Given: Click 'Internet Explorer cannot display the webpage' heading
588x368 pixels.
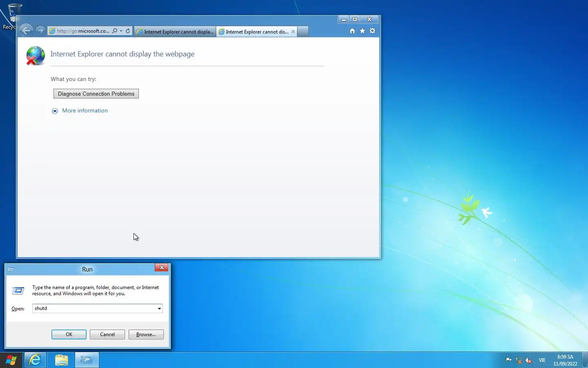Looking at the screenshot, I should tap(122, 54).
